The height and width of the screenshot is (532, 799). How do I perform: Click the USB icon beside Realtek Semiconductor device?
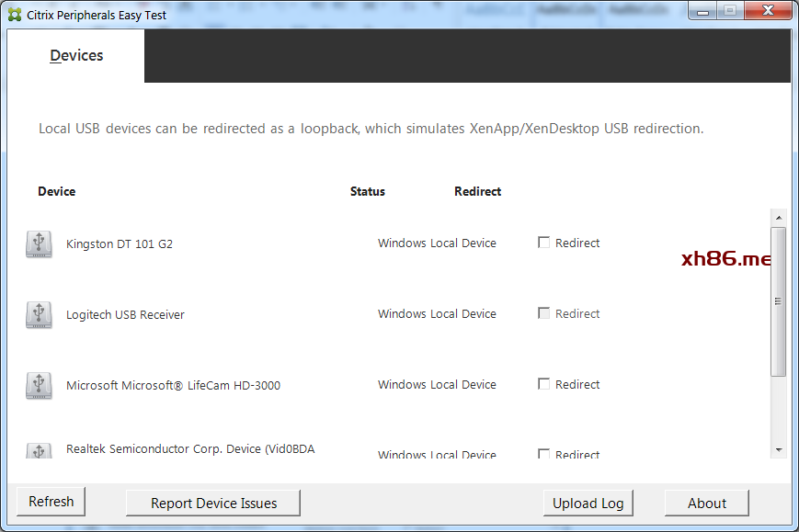click(x=39, y=450)
